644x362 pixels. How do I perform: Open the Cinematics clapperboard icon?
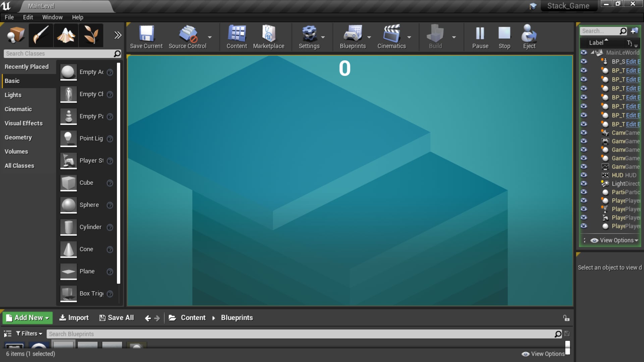(x=391, y=34)
